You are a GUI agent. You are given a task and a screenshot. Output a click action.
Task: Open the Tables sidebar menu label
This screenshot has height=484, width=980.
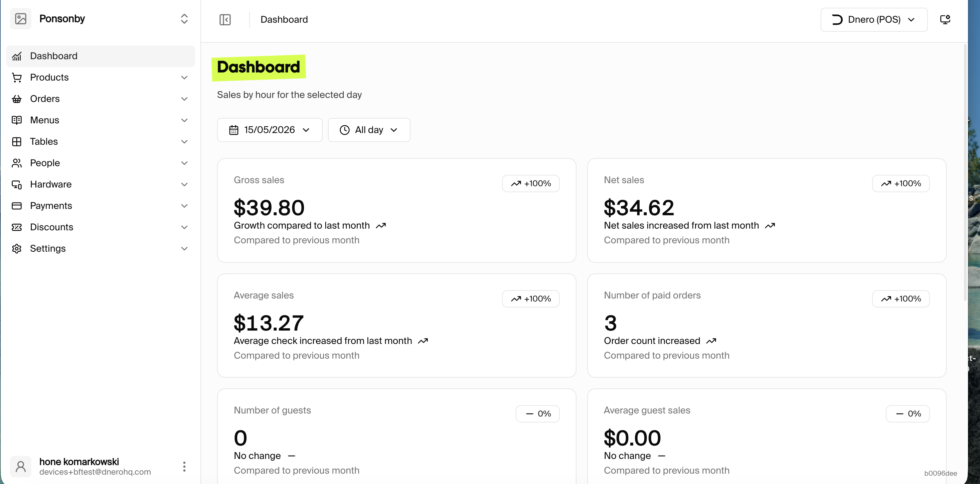(x=44, y=141)
